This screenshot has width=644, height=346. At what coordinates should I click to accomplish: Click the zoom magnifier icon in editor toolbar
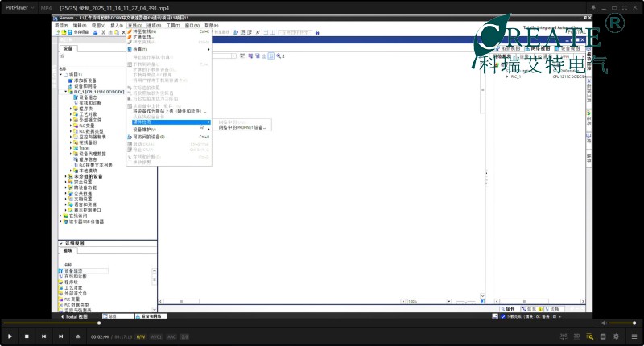[x=279, y=56]
